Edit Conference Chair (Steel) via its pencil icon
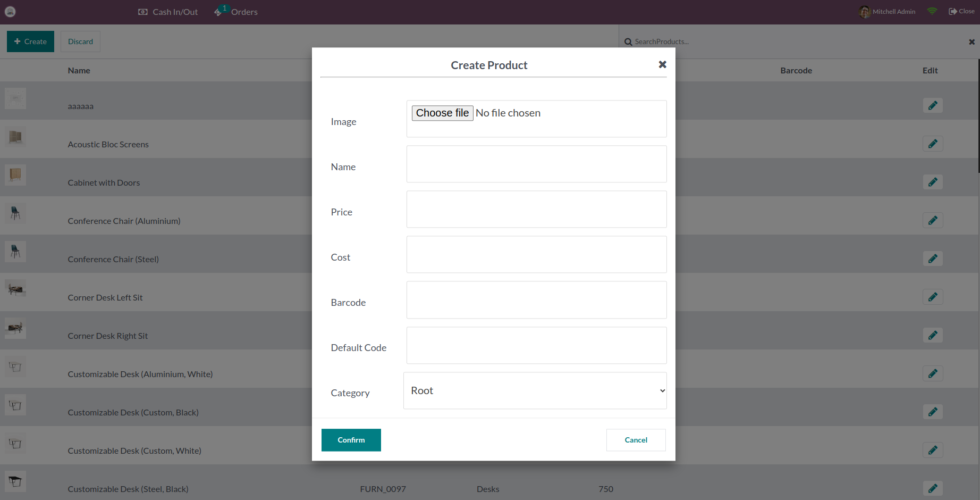Image resolution: width=980 pixels, height=500 pixels. click(x=933, y=259)
